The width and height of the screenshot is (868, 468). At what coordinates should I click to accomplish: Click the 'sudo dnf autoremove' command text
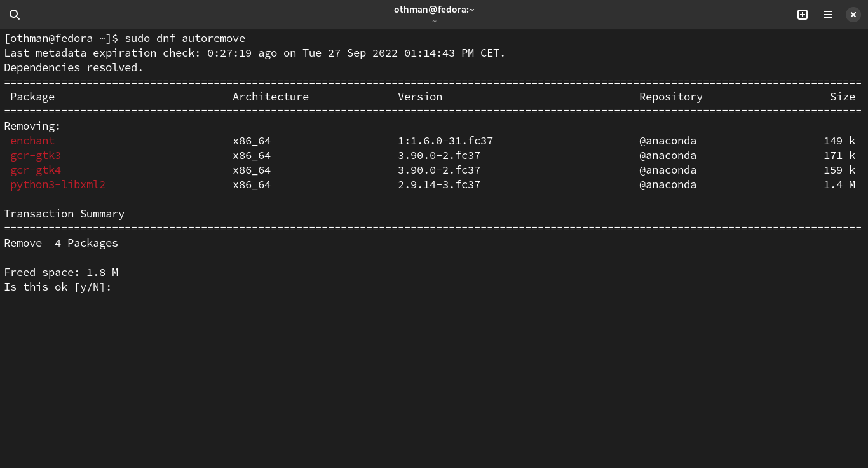click(185, 38)
